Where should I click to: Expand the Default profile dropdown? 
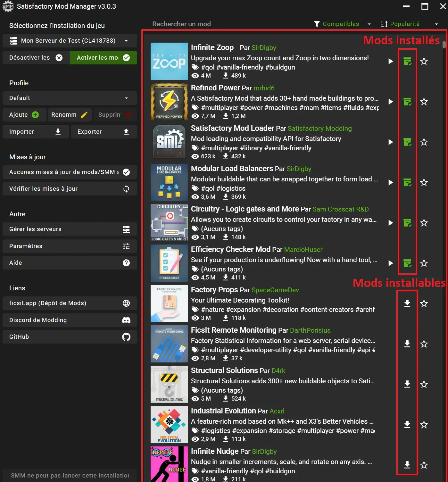[126, 98]
